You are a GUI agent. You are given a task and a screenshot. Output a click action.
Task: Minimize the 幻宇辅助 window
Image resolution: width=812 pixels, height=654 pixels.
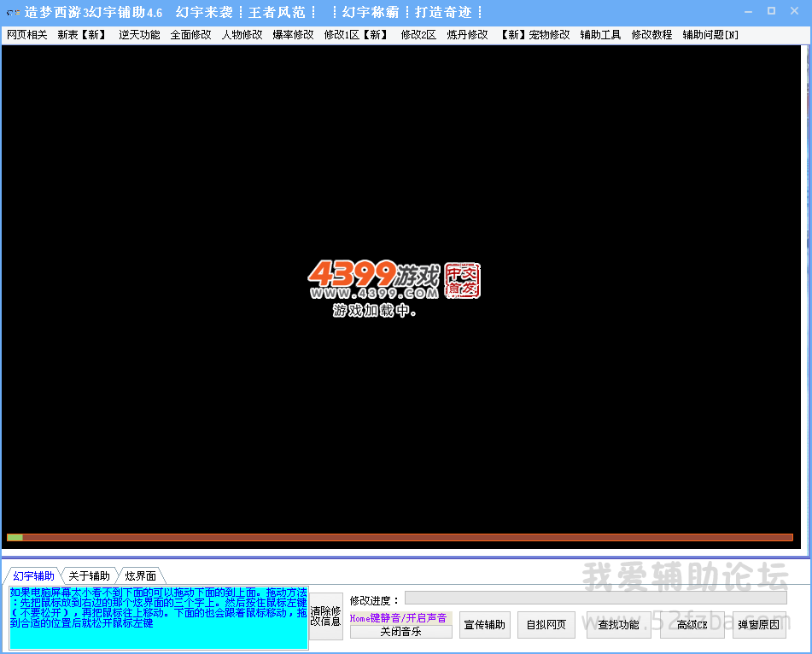pyautogui.click(x=748, y=11)
